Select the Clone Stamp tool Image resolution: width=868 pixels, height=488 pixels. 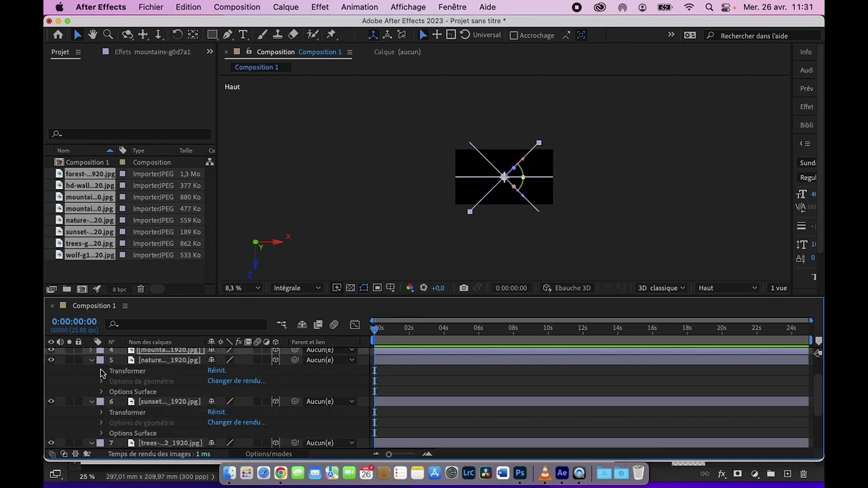pos(277,35)
